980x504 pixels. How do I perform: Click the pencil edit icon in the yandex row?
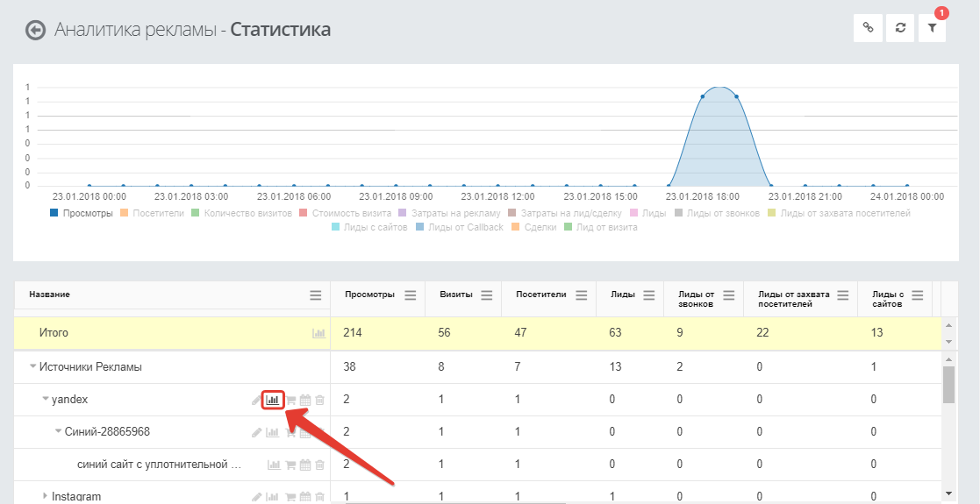[256, 401]
